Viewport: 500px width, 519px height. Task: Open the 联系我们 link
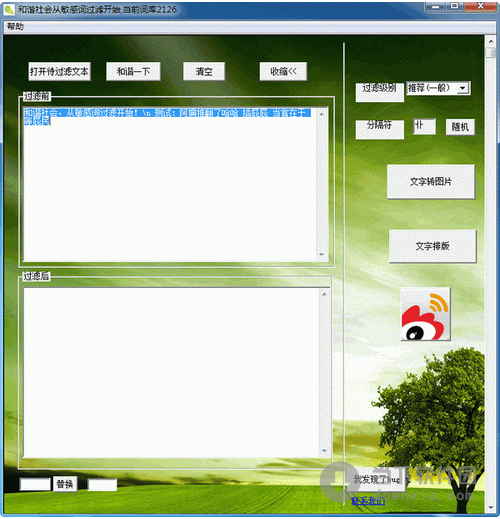[368, 501]
